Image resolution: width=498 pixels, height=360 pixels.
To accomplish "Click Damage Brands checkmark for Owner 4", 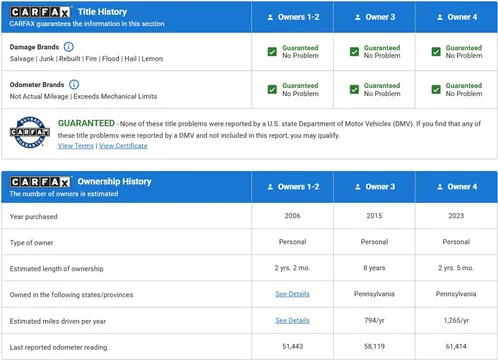I will 436,52.
